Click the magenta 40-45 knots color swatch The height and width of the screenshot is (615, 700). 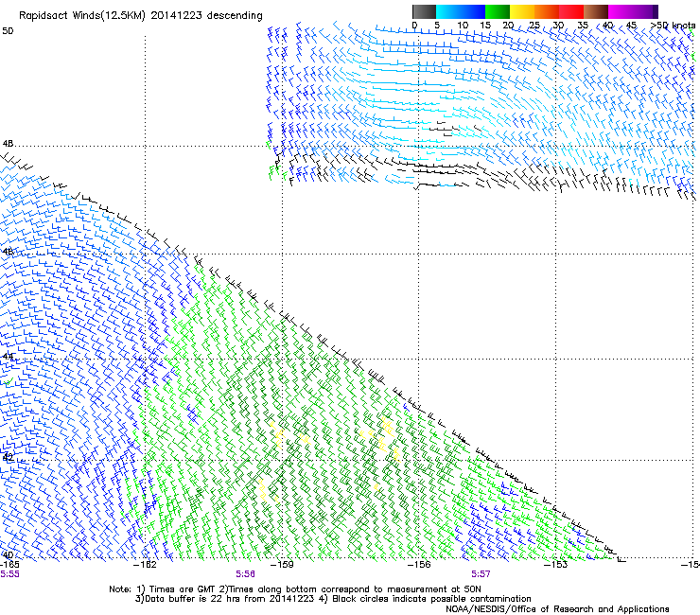click(621, 11)
